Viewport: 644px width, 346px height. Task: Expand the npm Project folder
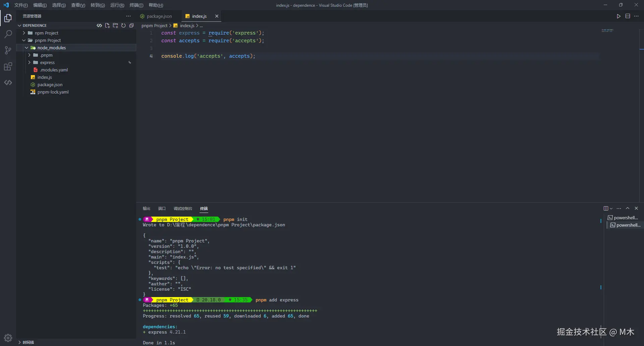point(24,33)
